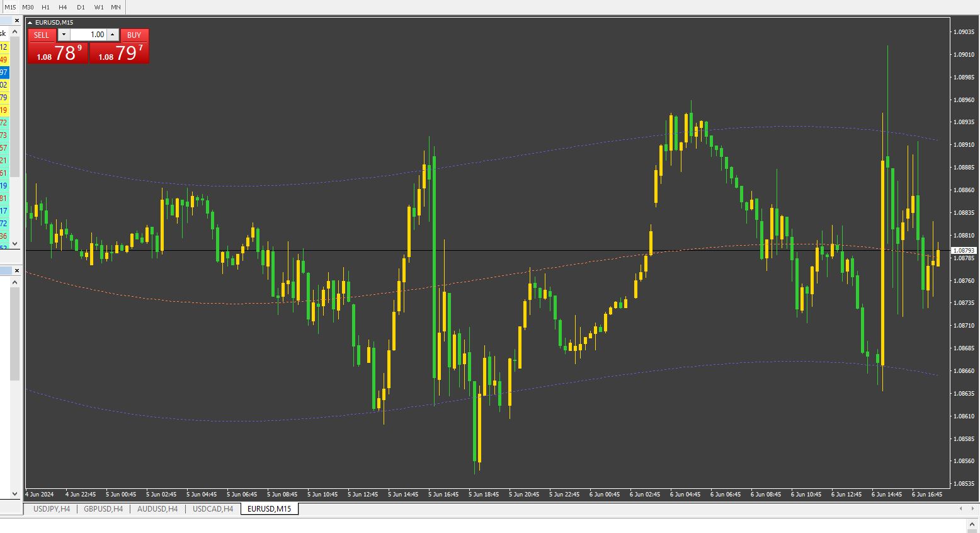This screenshot has height=533, width=980.
Task: Click price scale value 1.08560
Action: [x=964, y=461]
